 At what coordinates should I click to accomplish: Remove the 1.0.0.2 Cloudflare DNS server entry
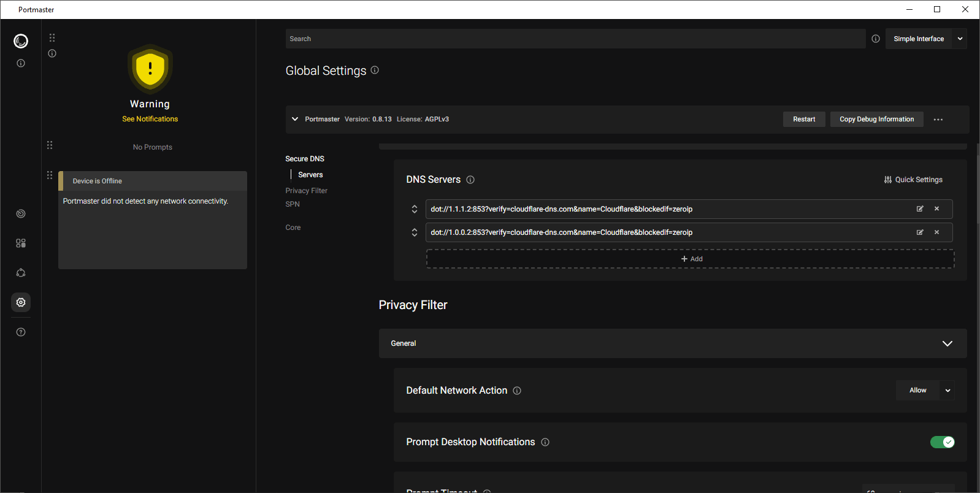(x=937, y=232)
